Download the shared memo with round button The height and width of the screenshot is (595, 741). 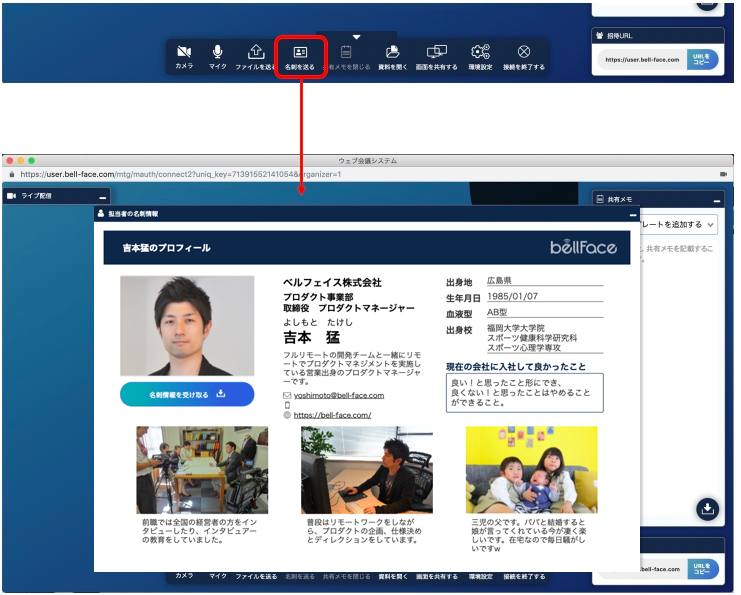(707, 509)
